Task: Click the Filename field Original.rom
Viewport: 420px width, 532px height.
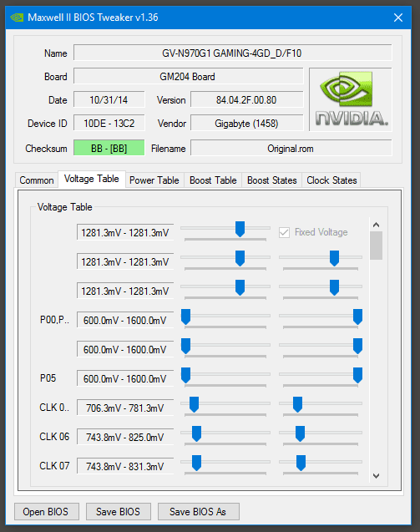Action: tap(291, 149)
